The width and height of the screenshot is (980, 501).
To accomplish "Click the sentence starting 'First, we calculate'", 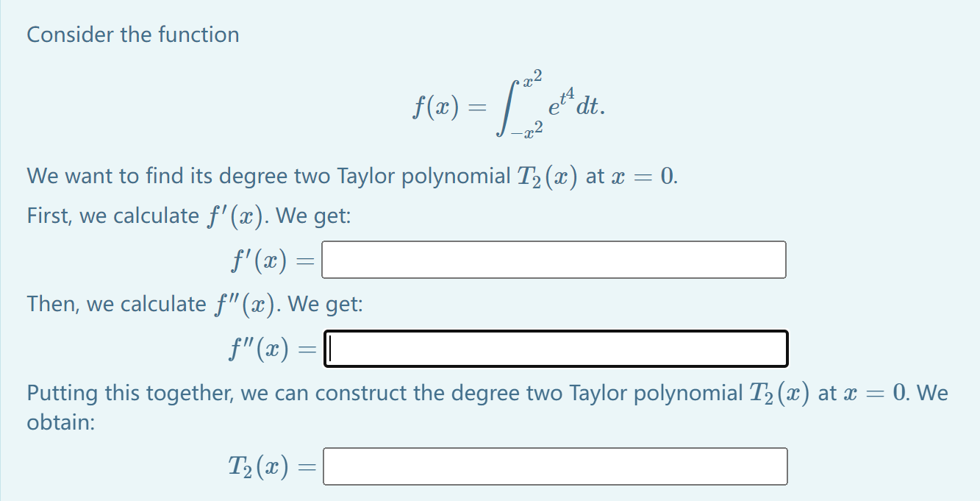I will pos(187,215).
